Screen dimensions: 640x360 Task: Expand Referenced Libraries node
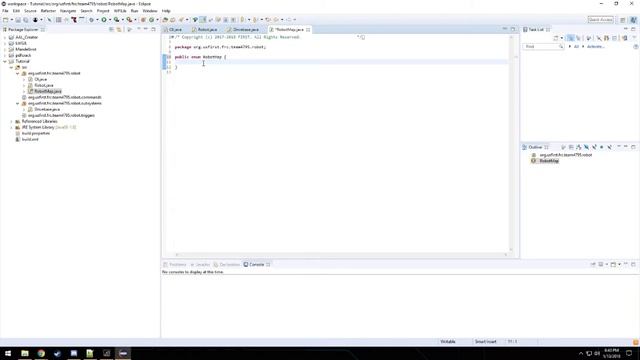11,121
